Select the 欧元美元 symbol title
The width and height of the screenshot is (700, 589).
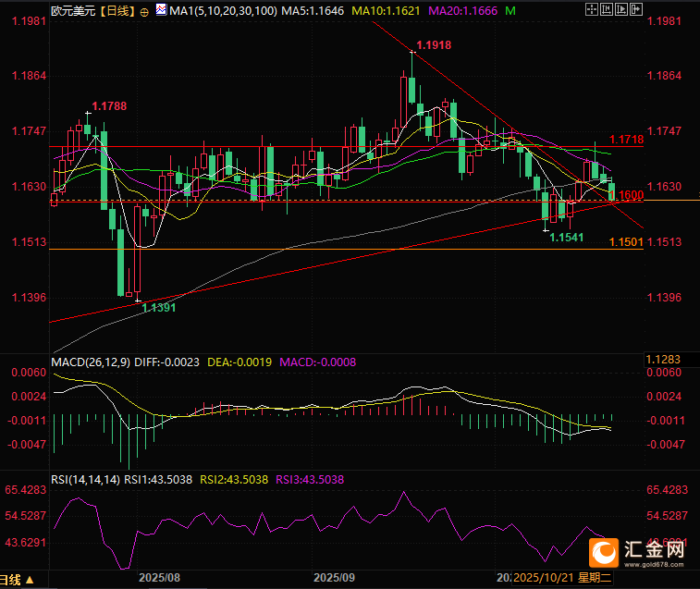coord(73,11)
